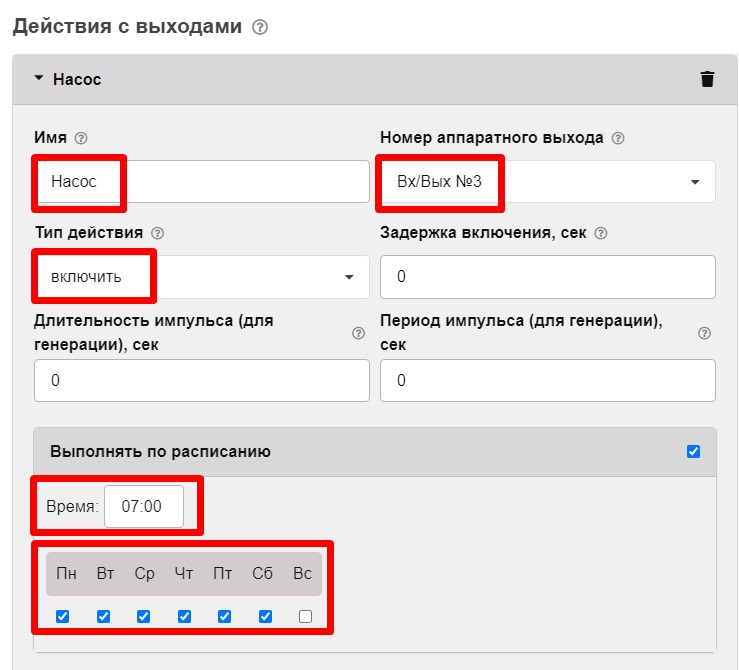This screenshot has width=739, height=670.
Task: Open the Номер аппаратного выхода dropdown
Action: (x=547, y=182)
